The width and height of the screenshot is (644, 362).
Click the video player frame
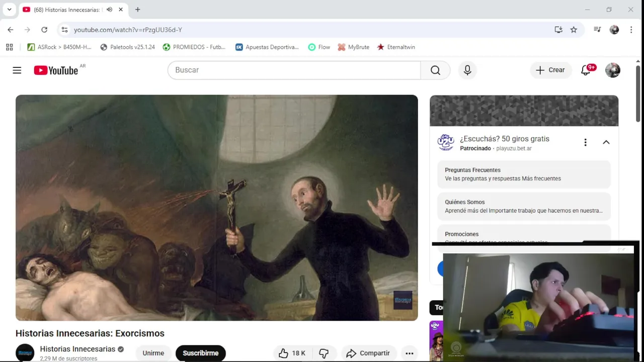(216, 208)
